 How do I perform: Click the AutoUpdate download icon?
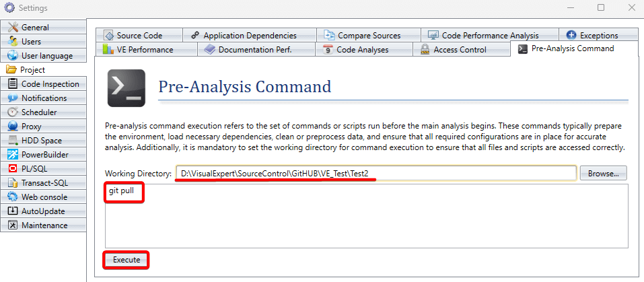click(x=13, y=211)
